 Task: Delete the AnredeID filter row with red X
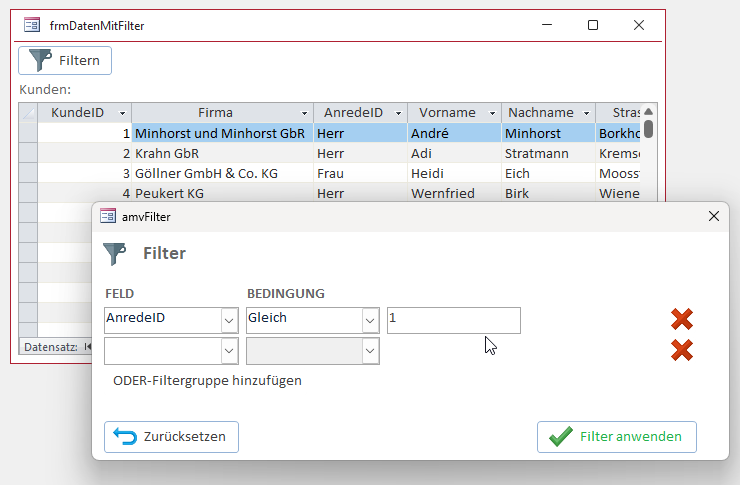click(682, 319)
